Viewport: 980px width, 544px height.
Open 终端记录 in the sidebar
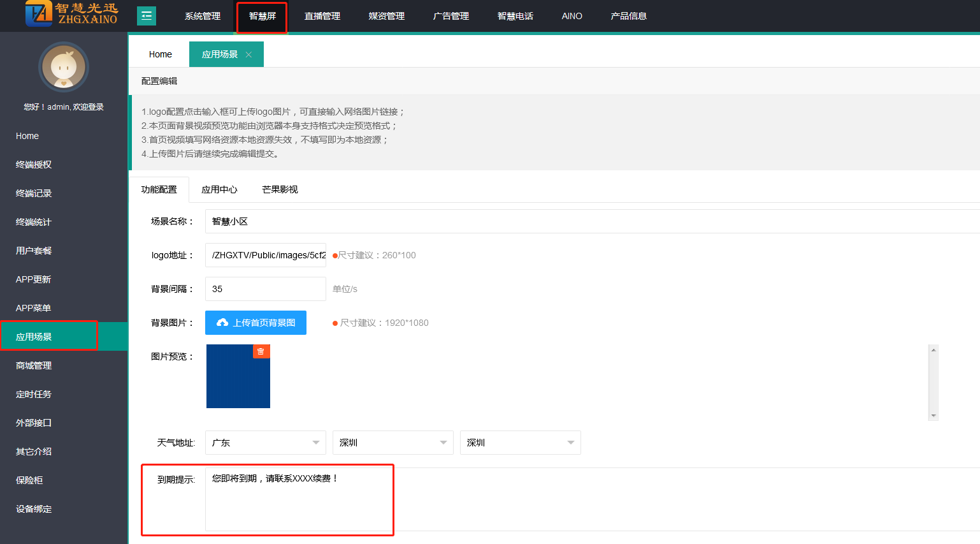pyautogui.click(x=64, y=193)
